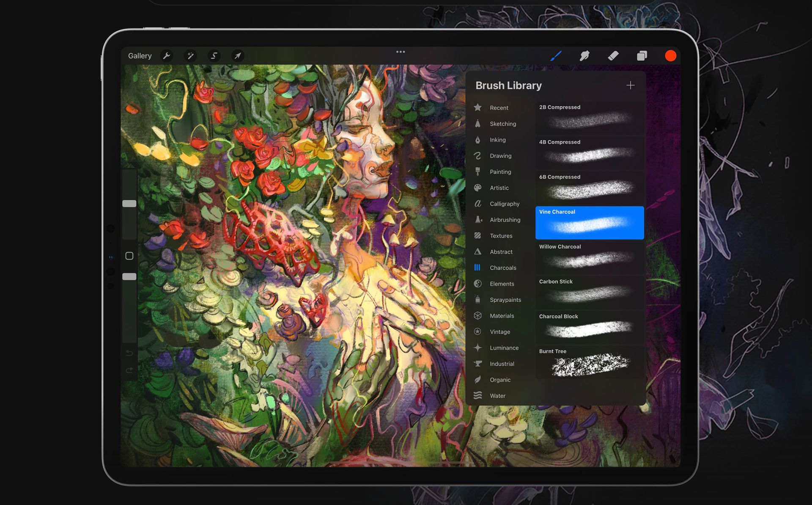This screenshot has width=812, height=505.
Task: Select the Eraser tool
Action: pyautogui.click(x=613, y=55)
